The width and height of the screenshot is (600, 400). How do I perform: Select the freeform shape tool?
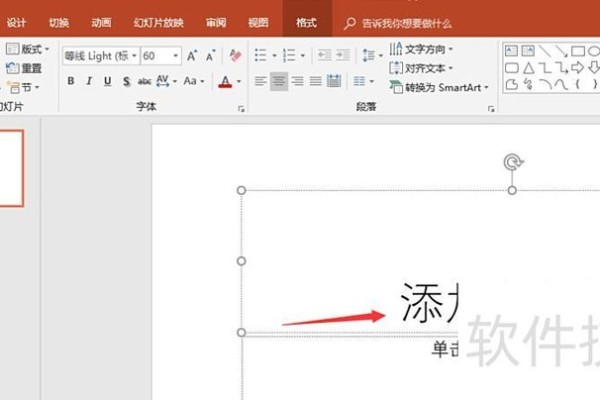512,85
